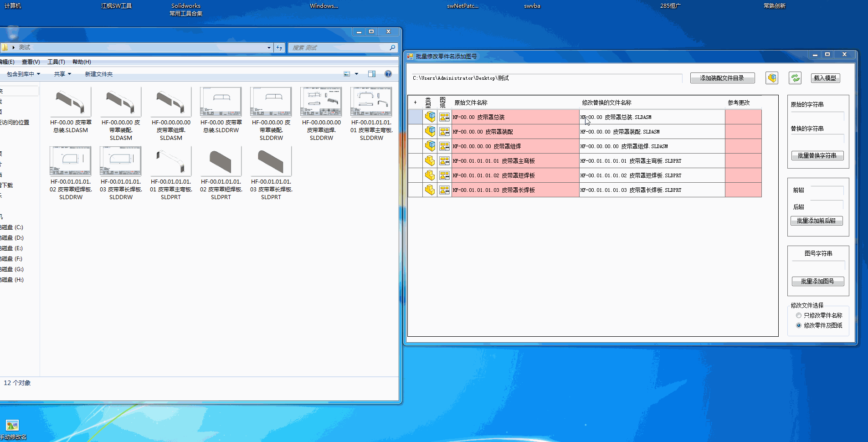Click the breadcrumb arrow before 测试
The image size is (868, 442).
14,47
